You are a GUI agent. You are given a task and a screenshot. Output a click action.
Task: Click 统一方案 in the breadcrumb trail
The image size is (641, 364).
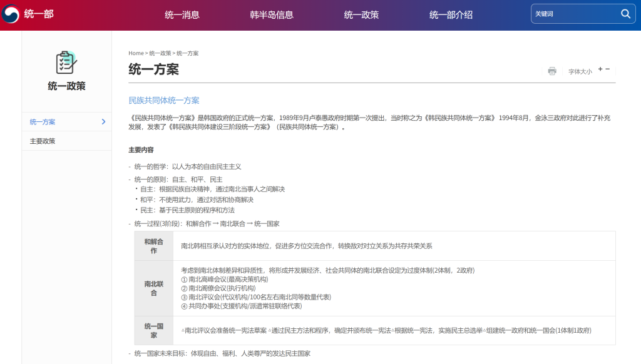pyautogui.click(x=187, y=53)
